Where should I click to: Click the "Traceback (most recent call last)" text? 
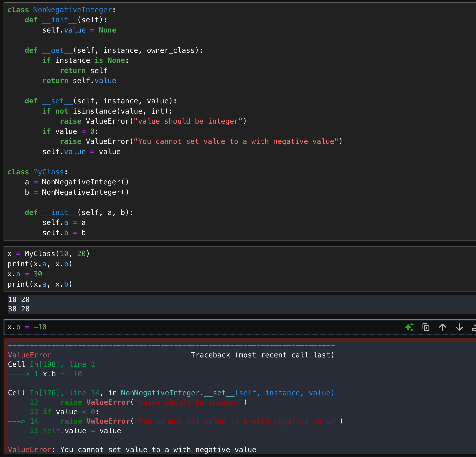(262, 355)
